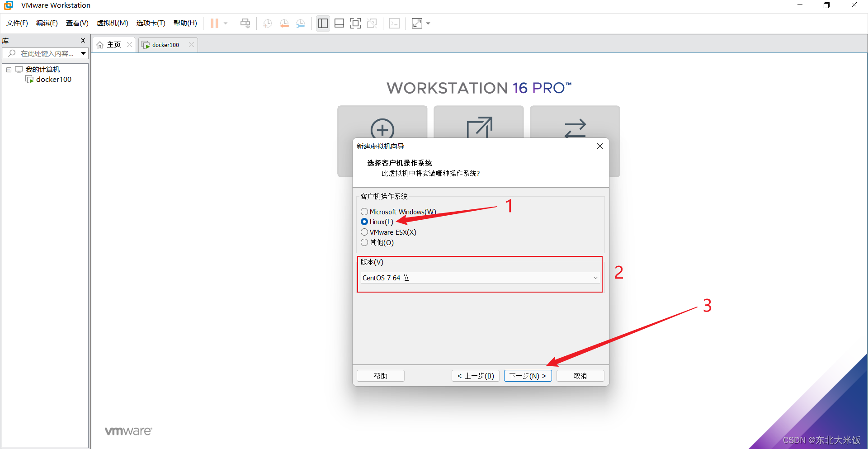Click the 下一步(N) next button
The height and width of the screenshot is (449, 868).
click(x=528, y=376)
